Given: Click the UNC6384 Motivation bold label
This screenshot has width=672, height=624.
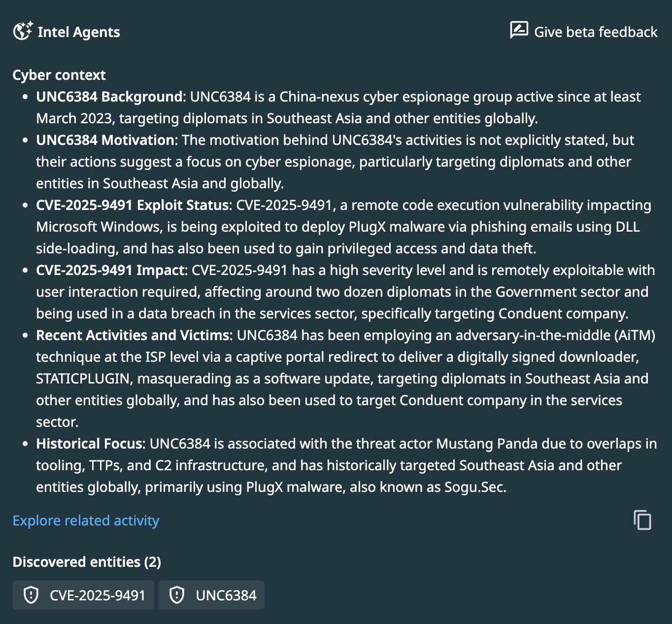Looking at the screenshot, I should (x=105, y=140).
